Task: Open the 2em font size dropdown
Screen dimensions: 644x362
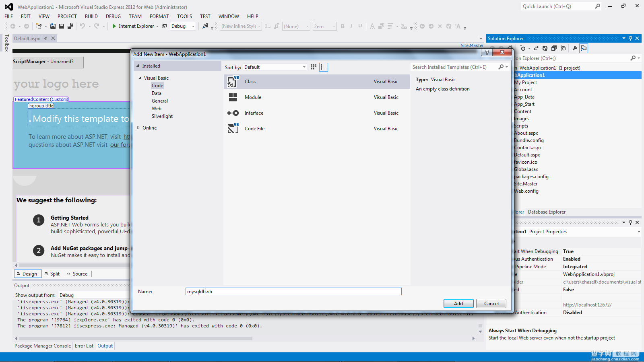Action: (325, 26)
